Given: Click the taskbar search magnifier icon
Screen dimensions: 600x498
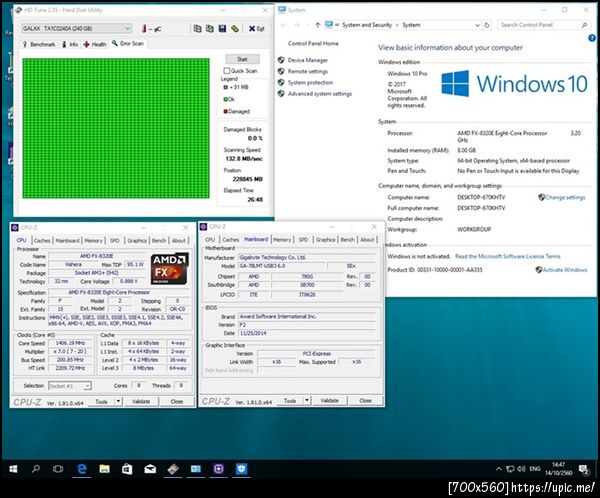Looking at the screenshot, I should (36, 469).
